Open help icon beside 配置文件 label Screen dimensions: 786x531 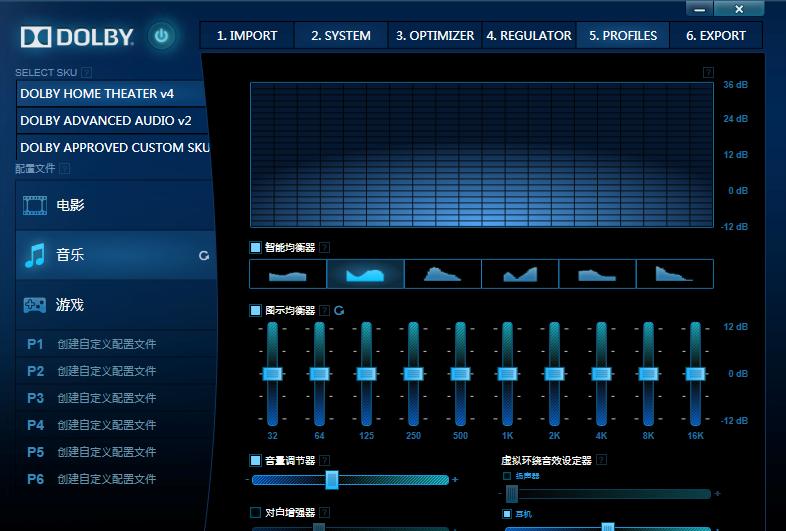coord(65,168)
